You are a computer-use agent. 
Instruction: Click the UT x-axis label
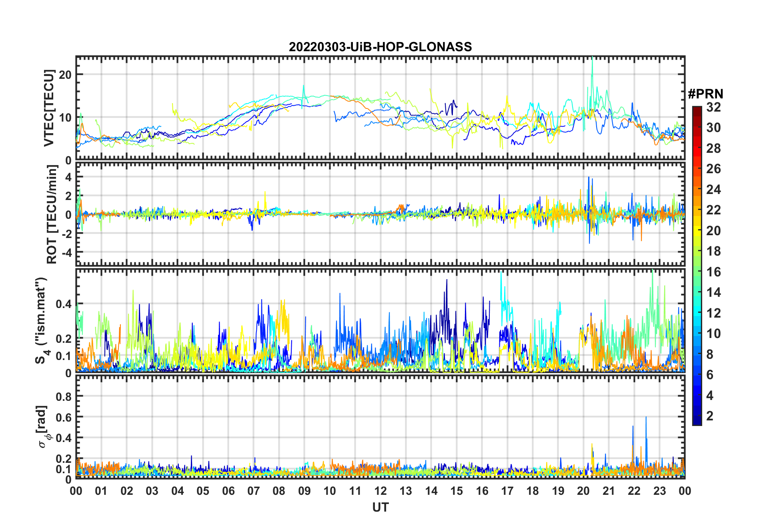pos(380,507)
